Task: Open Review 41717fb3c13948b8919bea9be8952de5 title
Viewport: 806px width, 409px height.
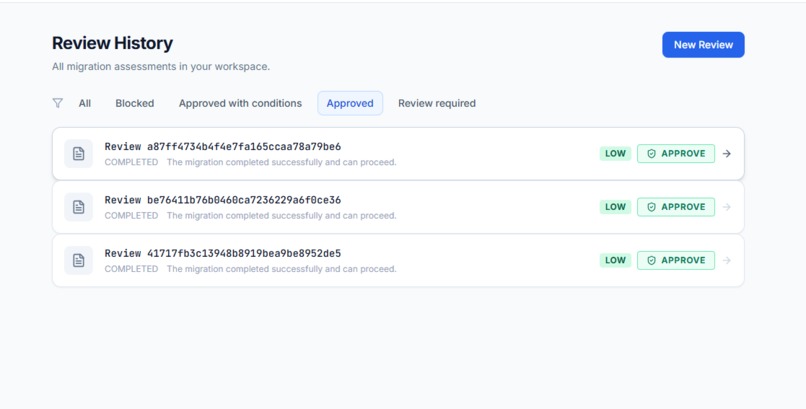Action: coord(223,253)
